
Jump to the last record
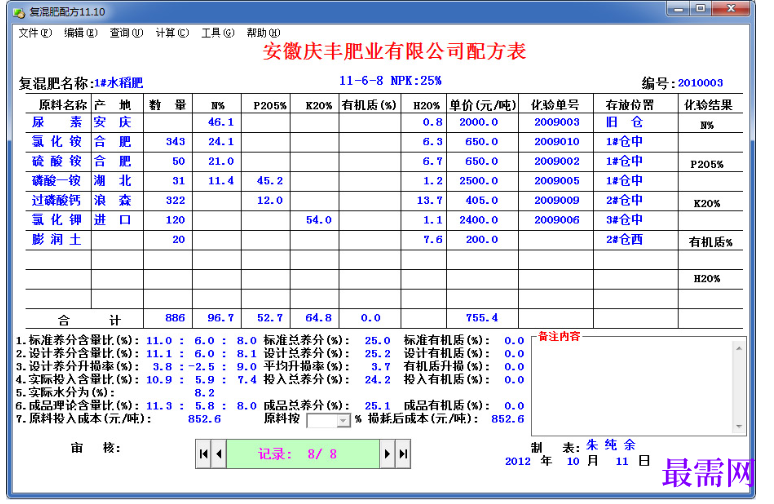403,454
